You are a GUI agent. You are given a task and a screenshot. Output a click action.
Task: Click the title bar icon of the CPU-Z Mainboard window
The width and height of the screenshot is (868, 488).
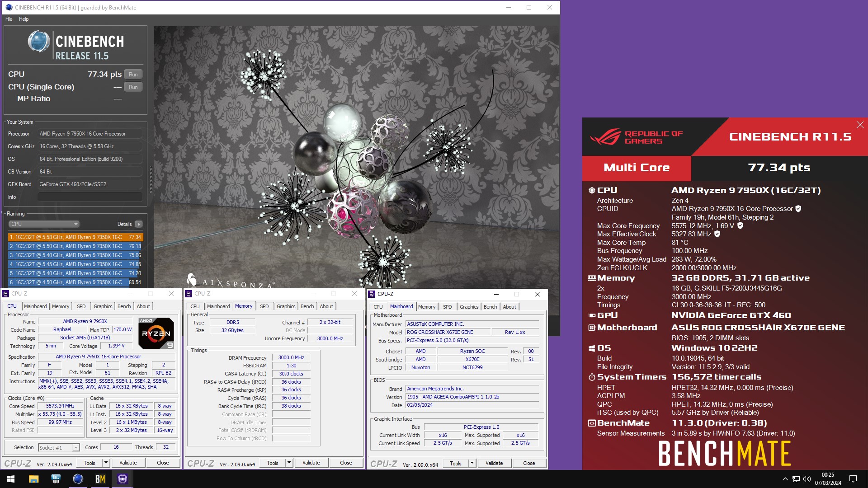(x=372, y=294)
